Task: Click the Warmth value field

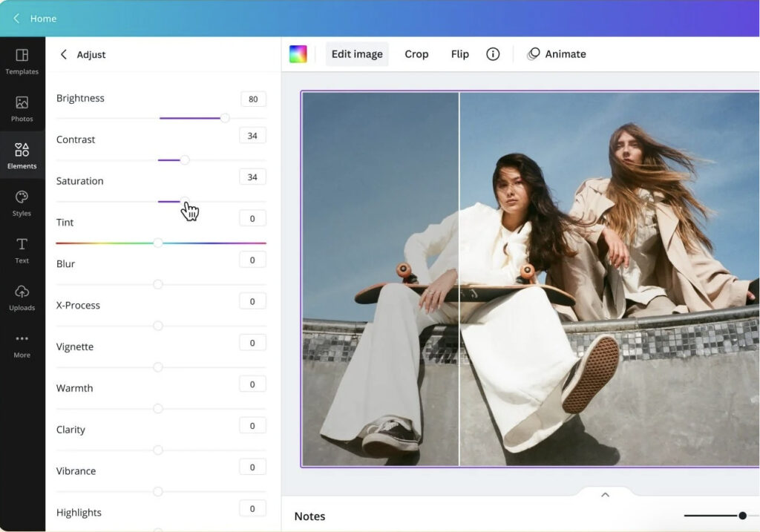Action: pyautogui.click(x=252, y=384)
